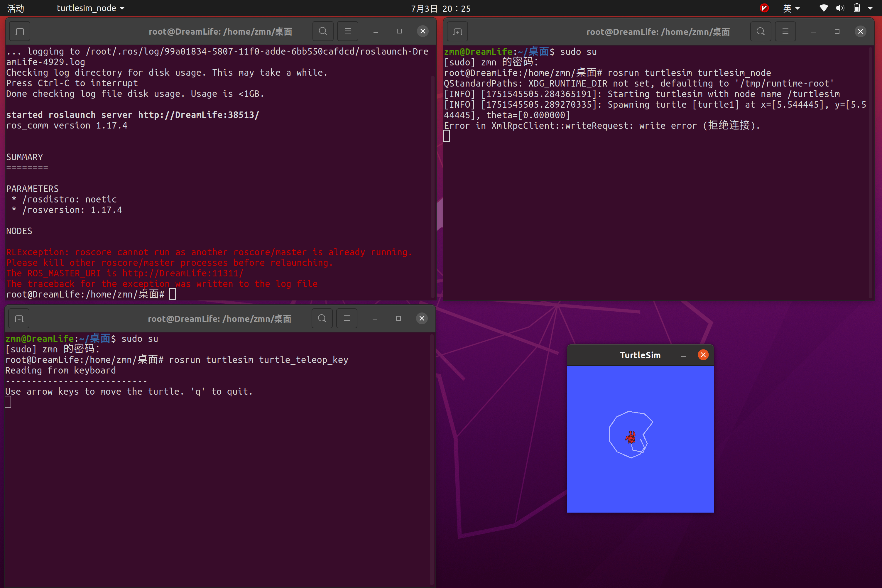
Task: Click the Wi-Fi status icon
Action: coord(824,8)
